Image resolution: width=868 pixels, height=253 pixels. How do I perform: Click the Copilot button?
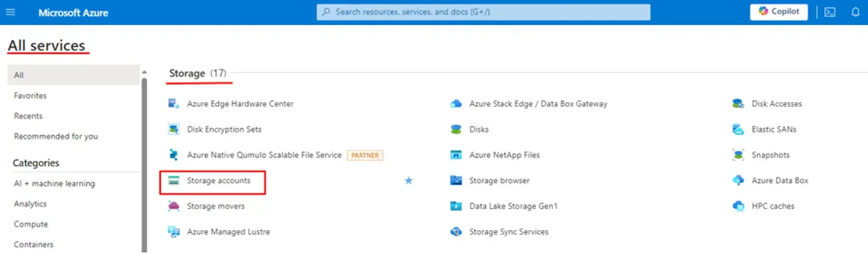tap(778, 11)
